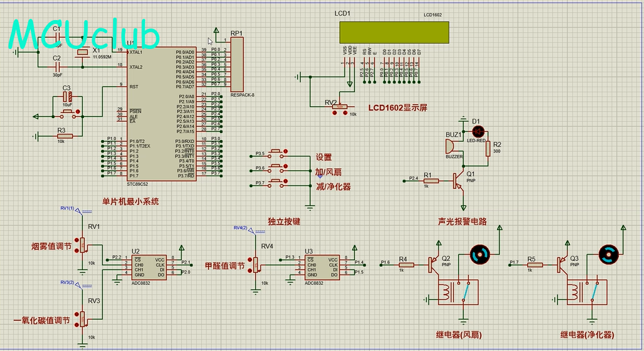
Task: Select the Q1 PNP transistor
Action: [x=461, y=181]
